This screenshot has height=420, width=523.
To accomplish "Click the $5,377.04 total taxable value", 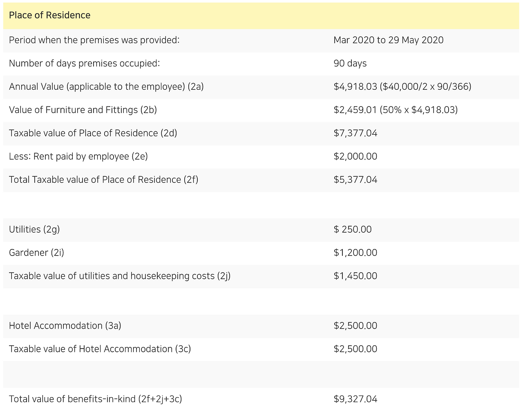I will 355,180.
